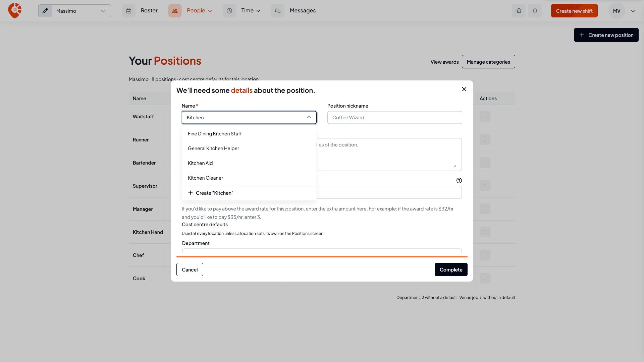
Task: Choose Create "Kitchen" option
Action: pos(249,193)
